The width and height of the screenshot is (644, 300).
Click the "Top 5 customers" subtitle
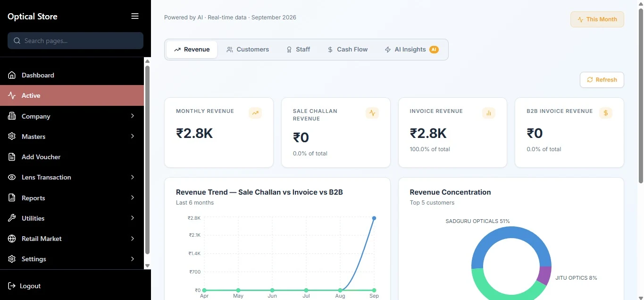click(432, 203)
